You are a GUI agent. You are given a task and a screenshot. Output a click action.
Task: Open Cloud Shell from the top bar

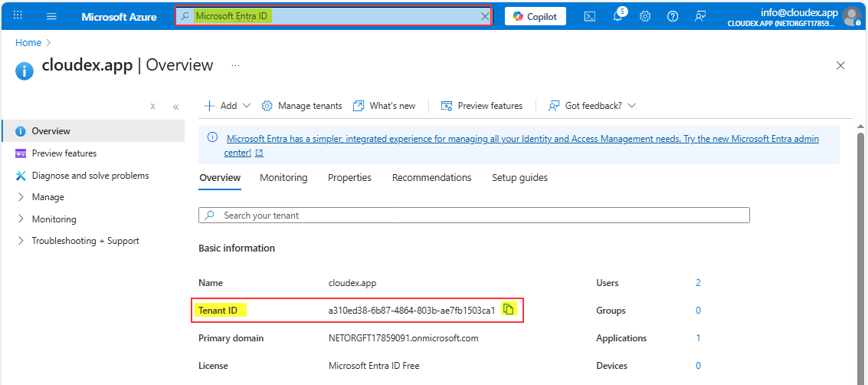[590, 16]
